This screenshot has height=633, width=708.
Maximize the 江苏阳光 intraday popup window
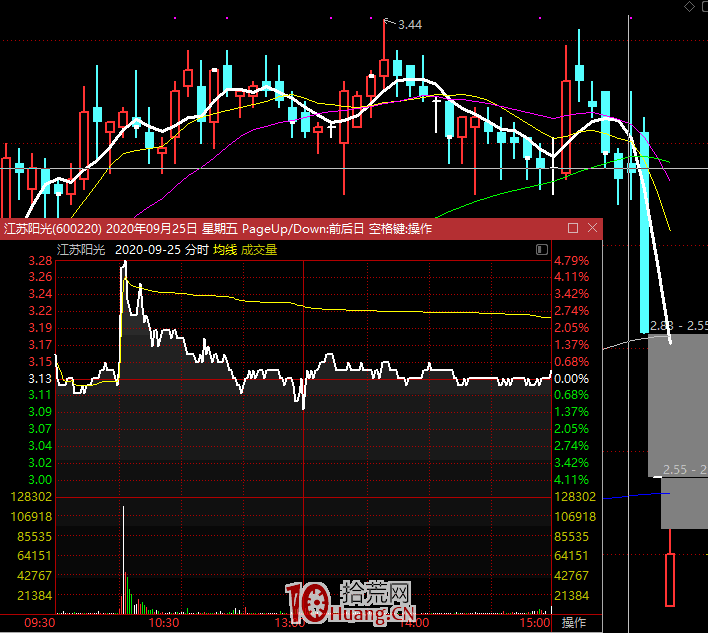click(x=573, y=228)
